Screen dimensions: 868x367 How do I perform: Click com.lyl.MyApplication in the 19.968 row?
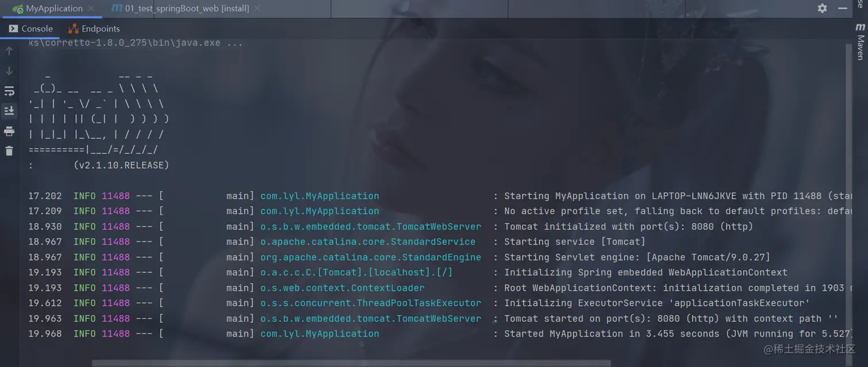320,334
